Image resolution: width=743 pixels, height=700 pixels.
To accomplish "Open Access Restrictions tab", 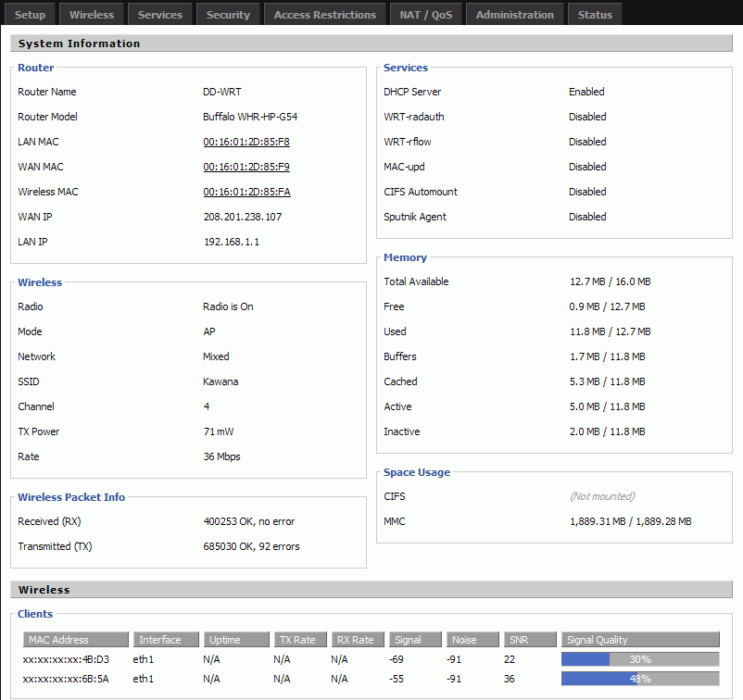I will tap(325, 15).
